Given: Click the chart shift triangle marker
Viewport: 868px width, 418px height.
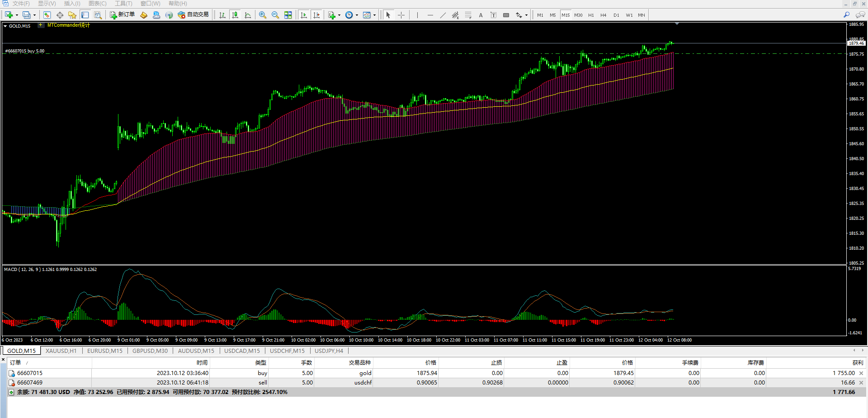Looking at the screenshot, I should 677,24.
